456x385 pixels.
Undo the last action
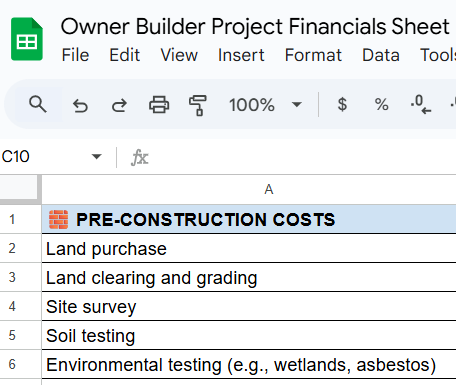[80, 105]
